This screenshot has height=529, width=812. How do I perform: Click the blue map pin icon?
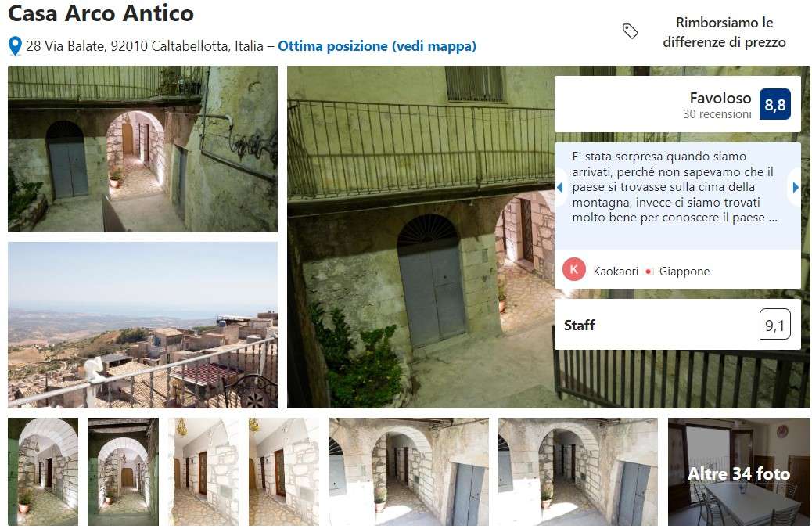click(15, 46)
